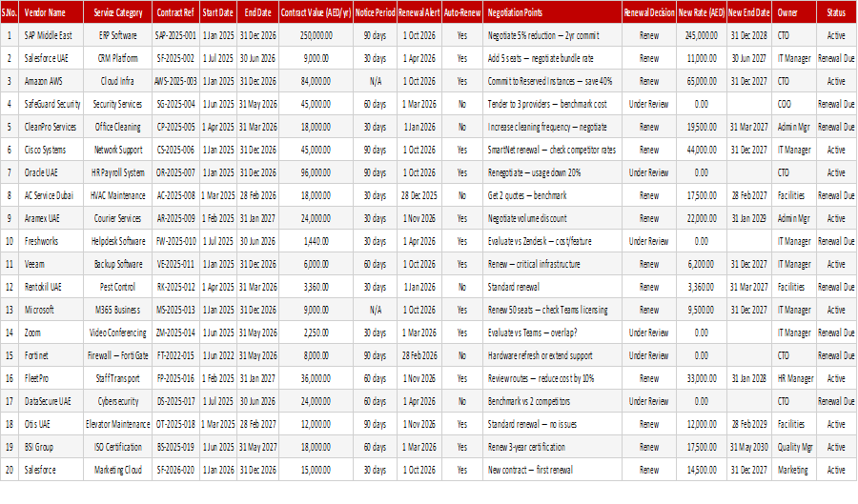The width and height of the screenshot is (858, 504).
Task: Click the SafeGuard Security vendor cell
Action: [51, 104]
